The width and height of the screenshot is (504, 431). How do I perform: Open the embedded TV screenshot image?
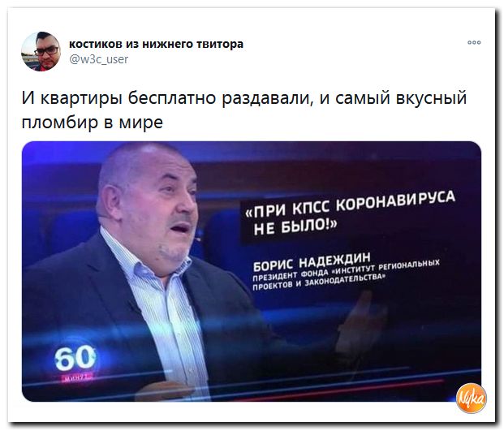tap(252, 271)
